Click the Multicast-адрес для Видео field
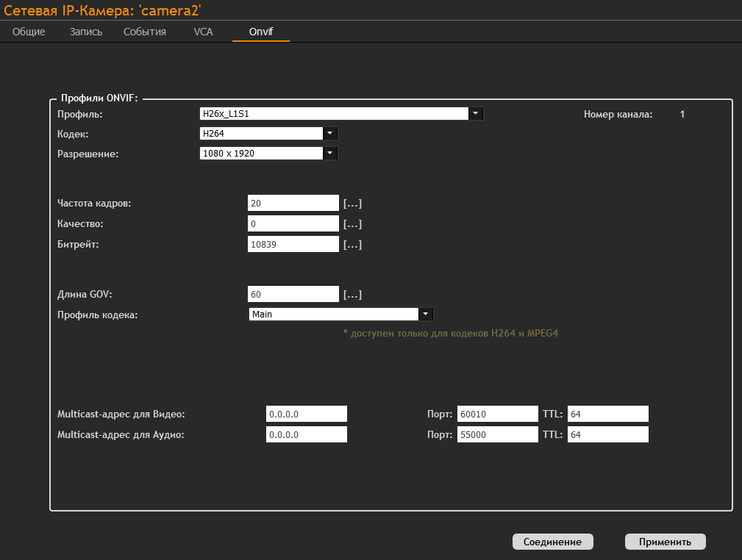The image size is (742, 560). 306,414
